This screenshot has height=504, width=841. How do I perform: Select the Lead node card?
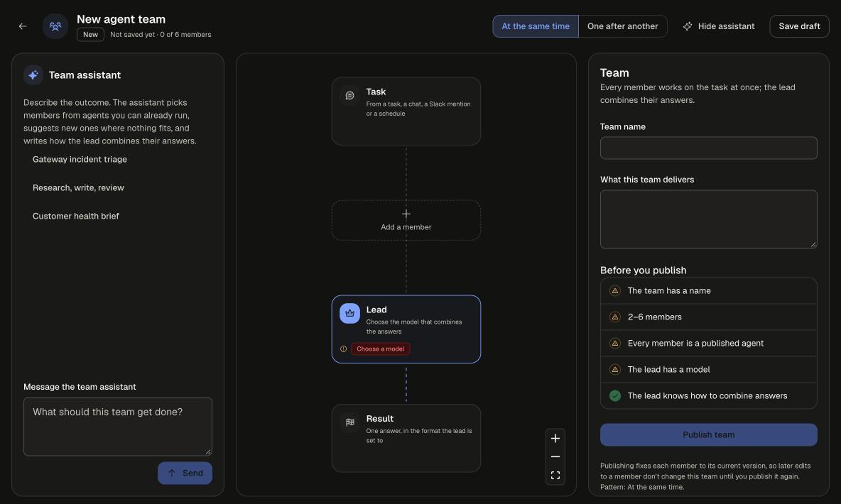(x=406, y=329)
